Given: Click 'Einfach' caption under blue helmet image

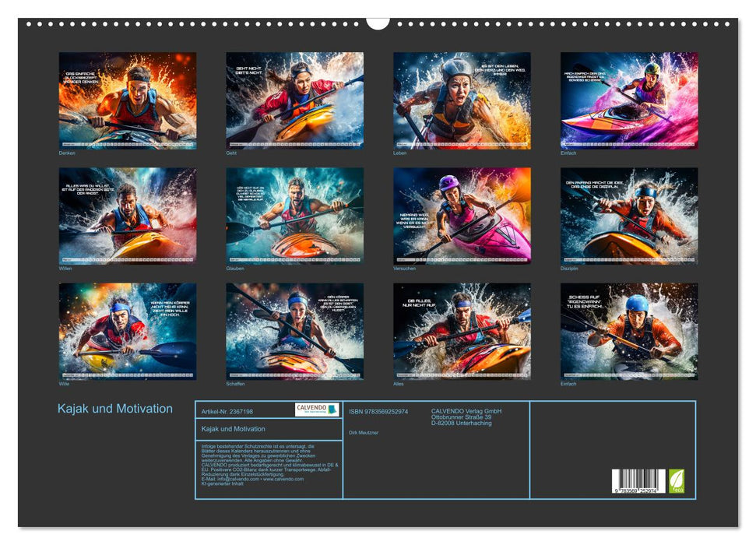Looking at the screenshot, I should point(568,384).
